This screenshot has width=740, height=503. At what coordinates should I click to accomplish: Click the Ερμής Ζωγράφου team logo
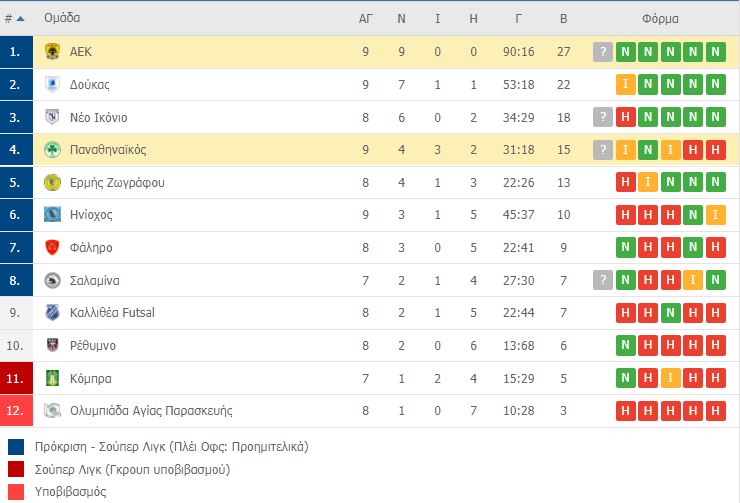(53, 182)
